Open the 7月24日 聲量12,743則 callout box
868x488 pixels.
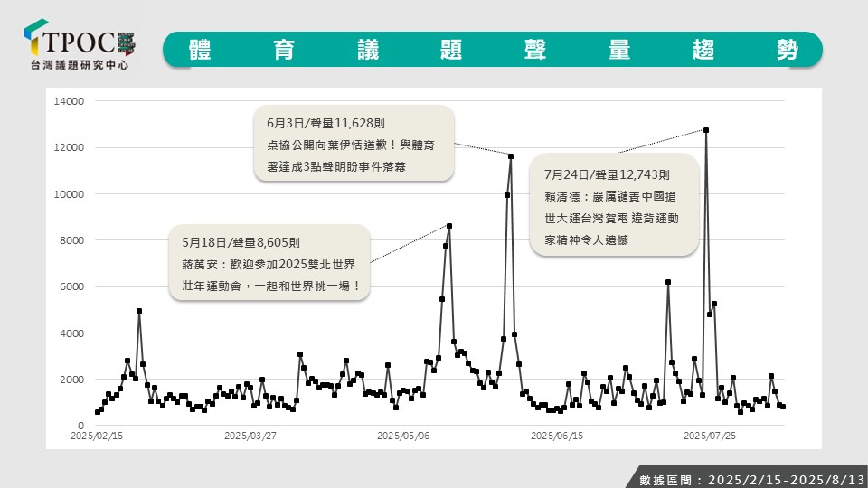click(614, 206)
